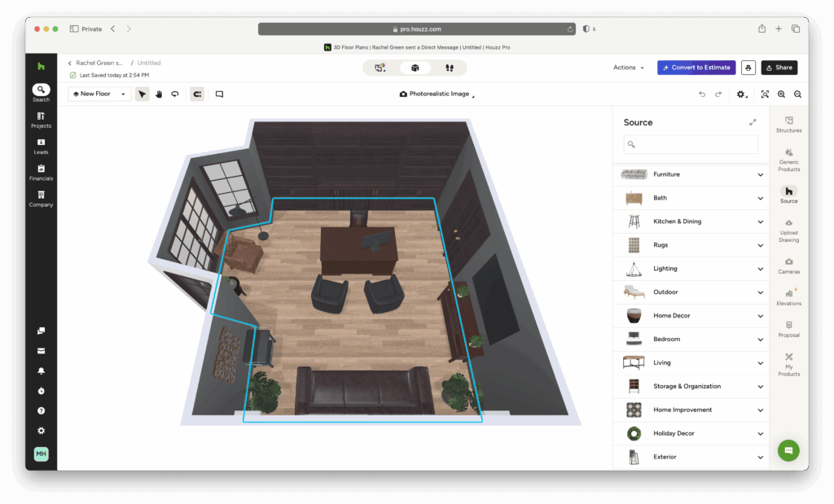The height and width of the screenshot is (504, 834).
Task: Click the Undo arrow icon
Action: pyautogui.click(x=701, y=94)
